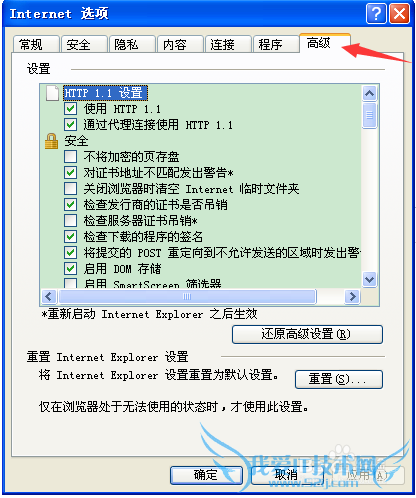The image size is (416, 498).
Task: Click the 重置(S)... button
Action: tap(339, 379)
